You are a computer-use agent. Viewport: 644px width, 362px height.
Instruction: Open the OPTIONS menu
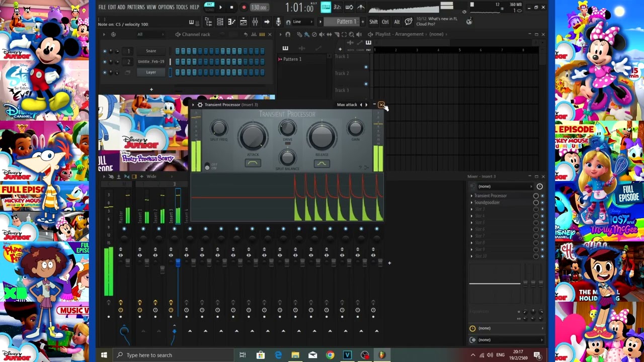point(166,7)
